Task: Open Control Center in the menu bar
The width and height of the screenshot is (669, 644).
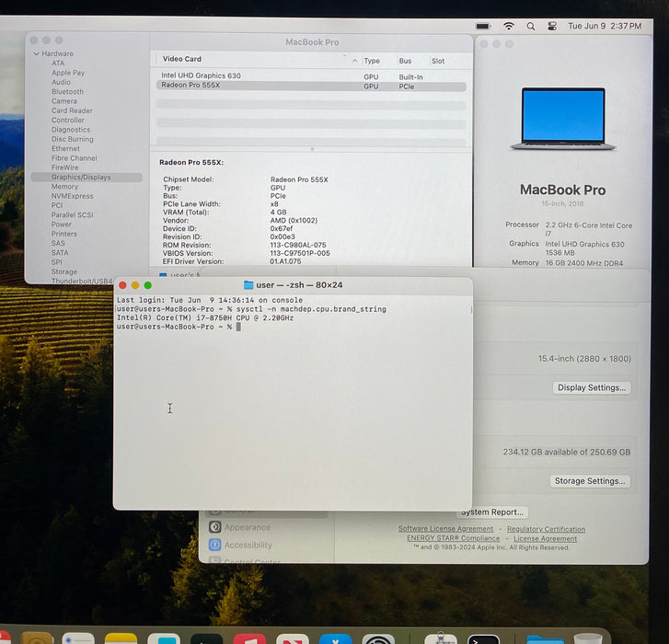Action: click(551, 27)
